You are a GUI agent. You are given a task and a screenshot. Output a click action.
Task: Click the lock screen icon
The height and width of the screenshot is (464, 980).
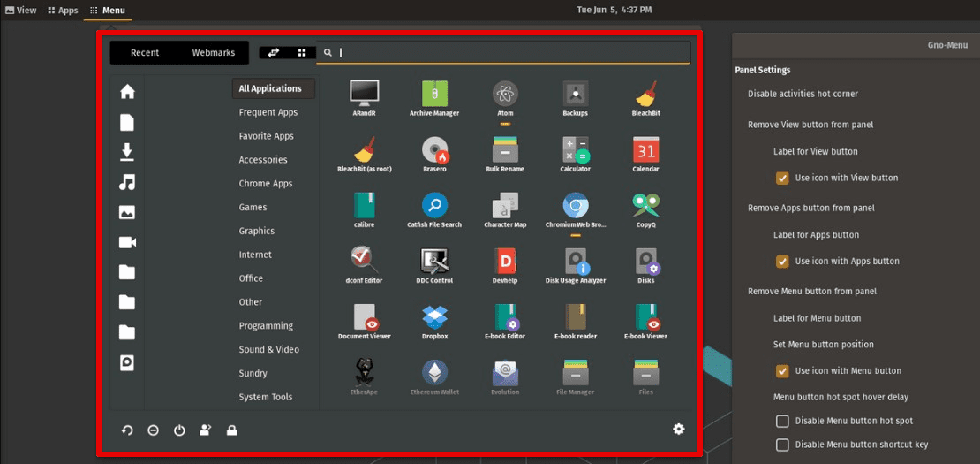(232, 430)
